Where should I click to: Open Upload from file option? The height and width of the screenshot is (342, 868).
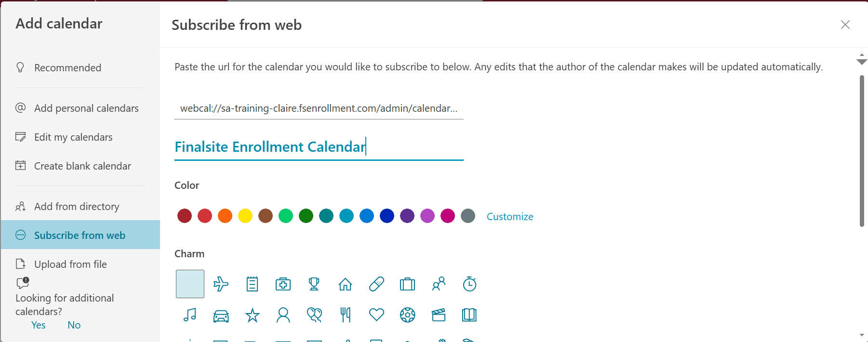point(70,264)
